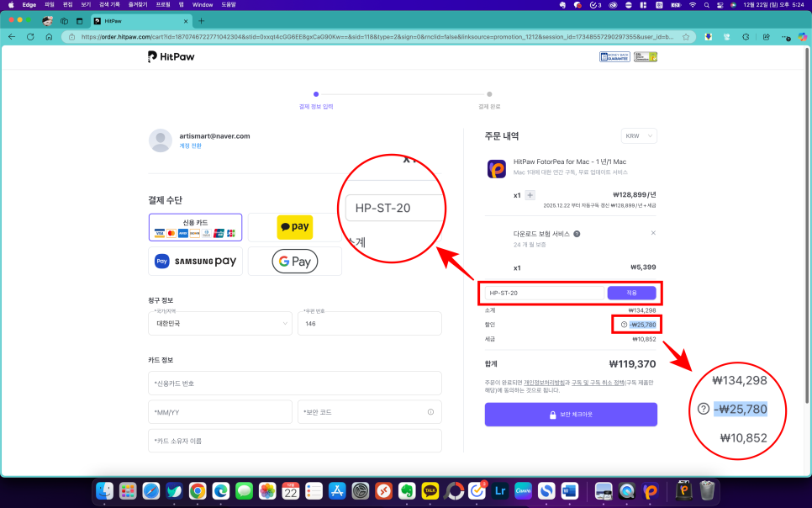Choose Google Pay payment option
Image resolution: width=812 pixels, height=508 pixels.
click(x=295, y=262)
